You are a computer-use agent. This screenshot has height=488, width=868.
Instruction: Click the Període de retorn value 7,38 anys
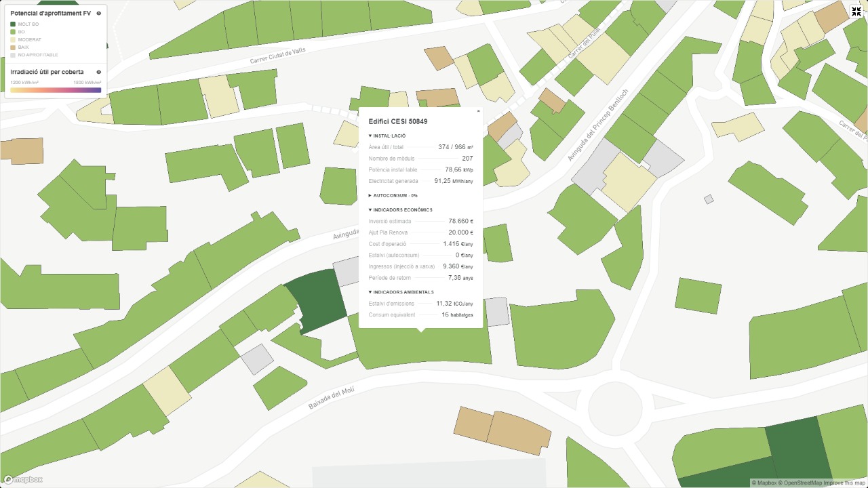(460, 278)
